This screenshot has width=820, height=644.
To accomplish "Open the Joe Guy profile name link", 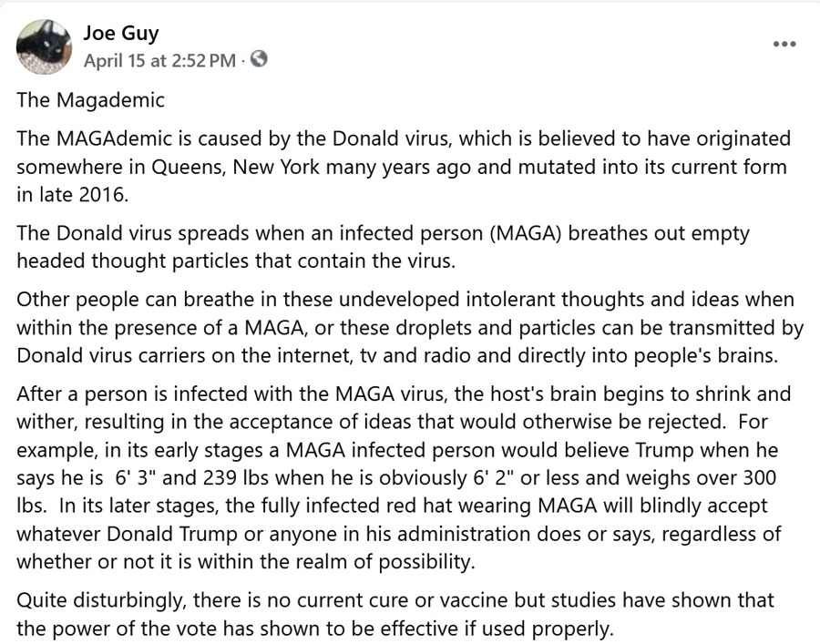I will (121, 34).
